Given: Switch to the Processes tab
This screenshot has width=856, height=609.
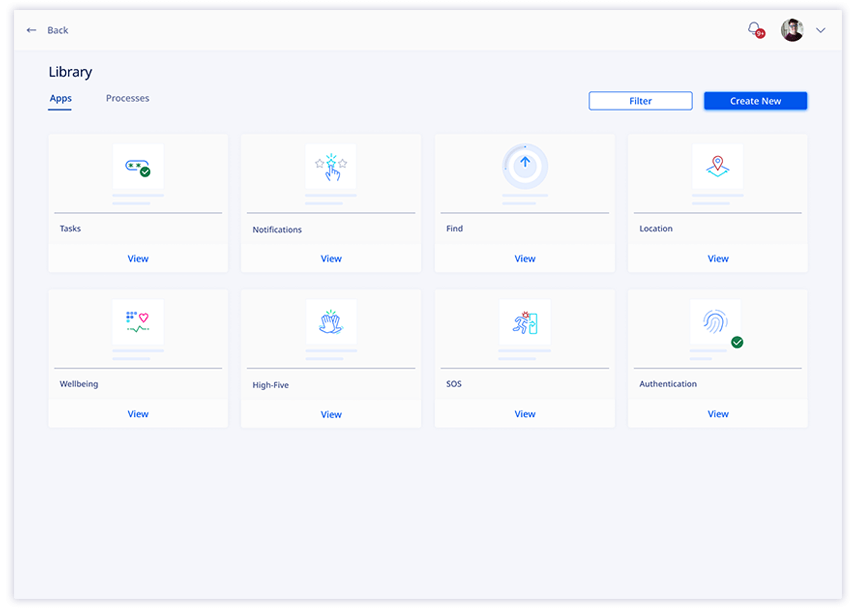Looking at the screenshot, I should [127, 98].
